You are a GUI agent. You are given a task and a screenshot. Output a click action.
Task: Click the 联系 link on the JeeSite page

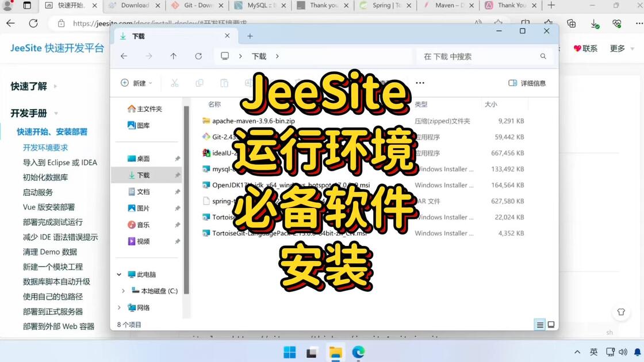pyautogui.click(x=585, y=48)
